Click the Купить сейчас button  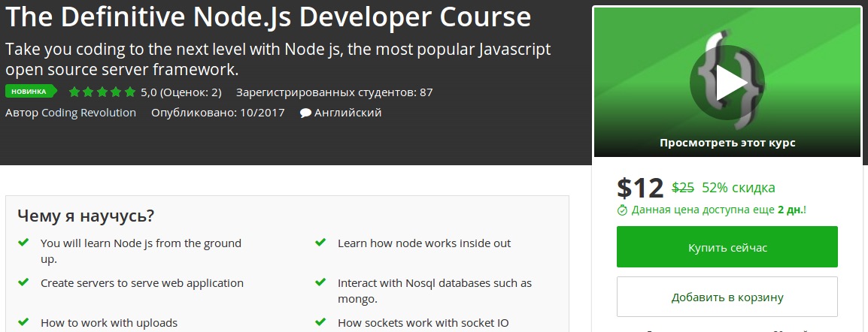pos(727,247)
